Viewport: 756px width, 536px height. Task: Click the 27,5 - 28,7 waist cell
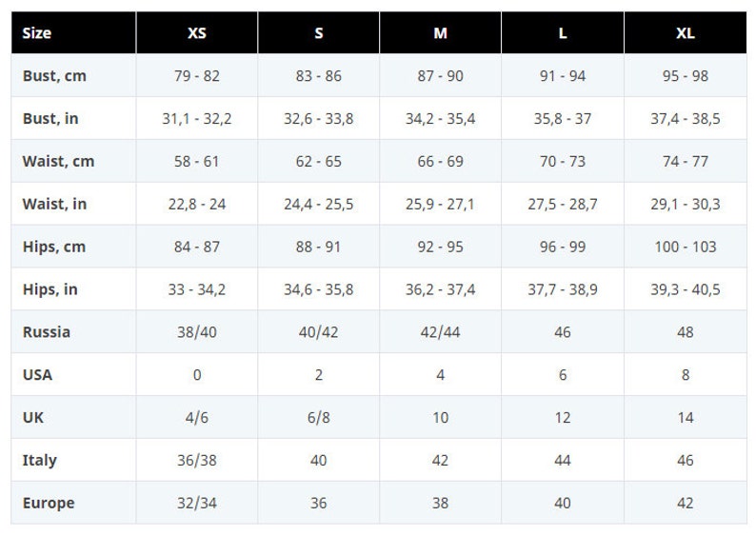click(x=563, y=204)
